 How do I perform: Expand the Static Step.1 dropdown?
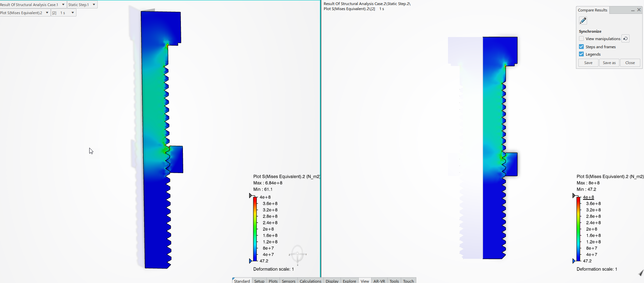click(x=94, y=5)
